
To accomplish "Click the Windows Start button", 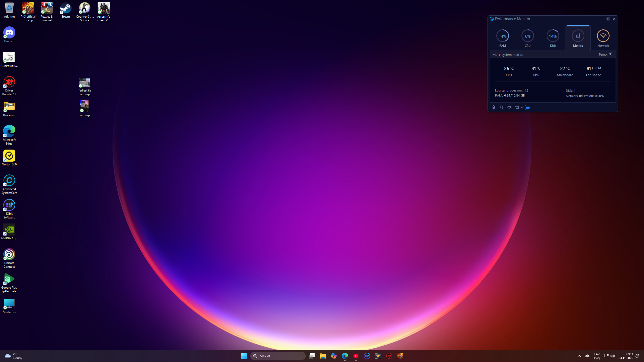I will [244, 356].
